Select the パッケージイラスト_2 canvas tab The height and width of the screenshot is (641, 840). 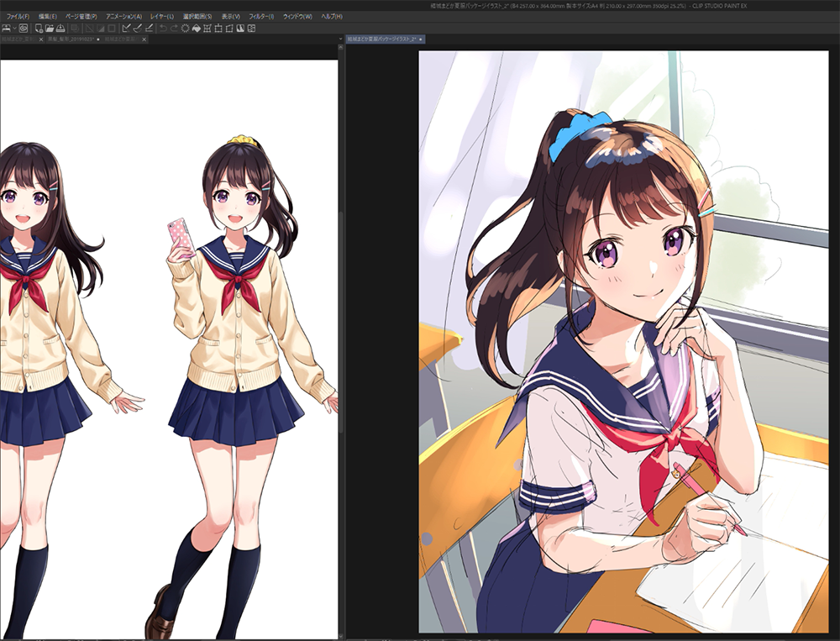click(x=382, y=39)
